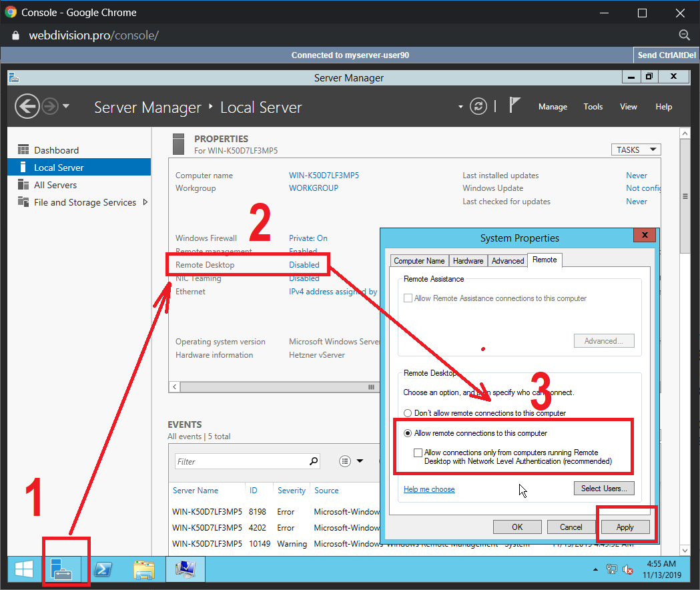The height and width of the screenshot is (590, 700).
Task: Open the Manage menu
Action: (553, 107)
